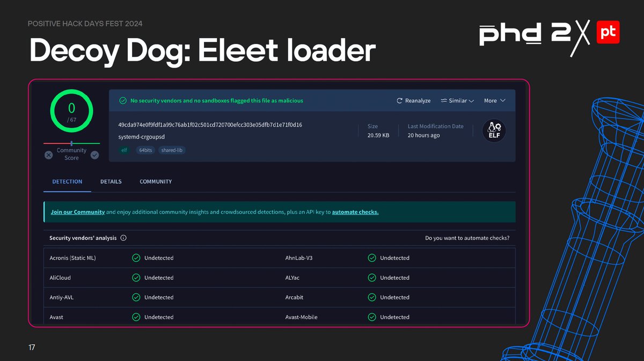The width and height of the screenshot is (644, 361).
Task: Click the systemd-crgoupsd filename
Action: (x=141, y=137)
